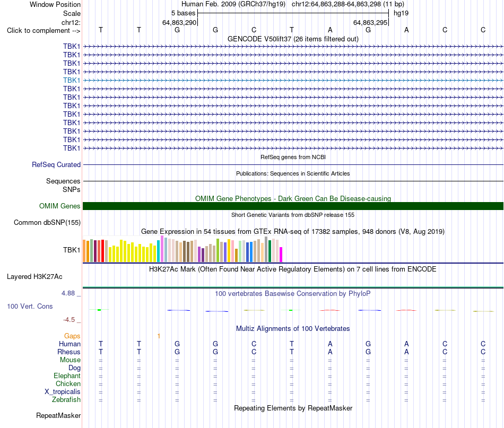Open 'Short Genetic Variants from dbSNP release 155' title
504x428 pixels.
[293, 215]
